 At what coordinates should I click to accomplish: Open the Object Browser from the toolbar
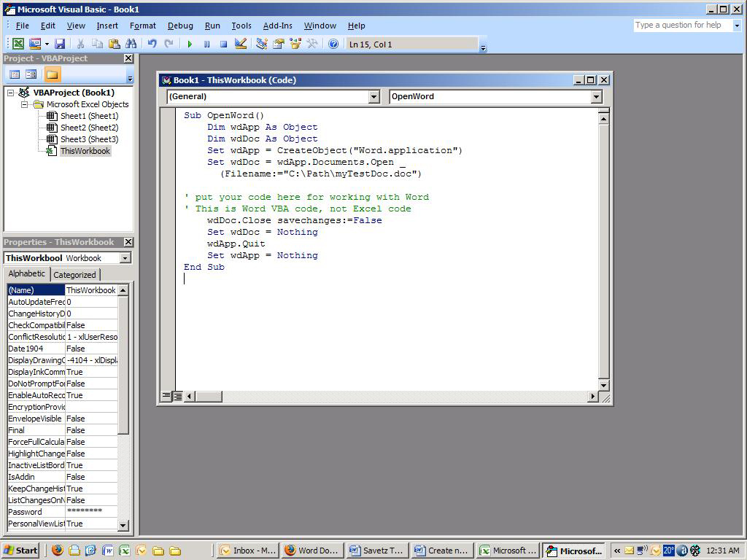(x=294, y=44)
